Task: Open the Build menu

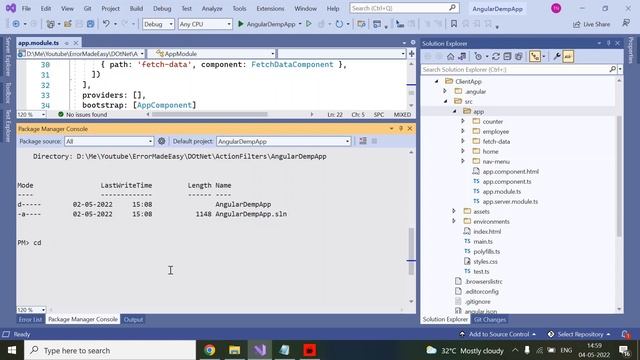Action: (136, 8)
